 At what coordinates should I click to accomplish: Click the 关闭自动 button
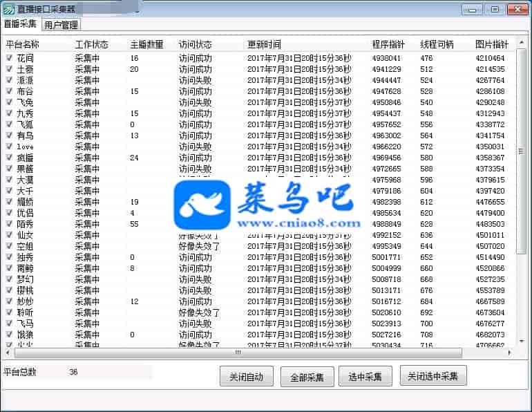point(247,376)
